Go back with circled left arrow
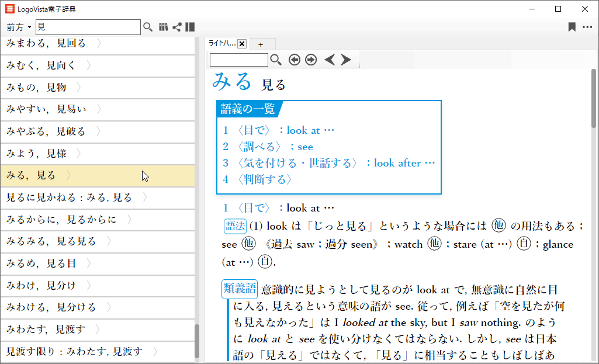This screenshot has width=599, height=364. pos(294,60)
